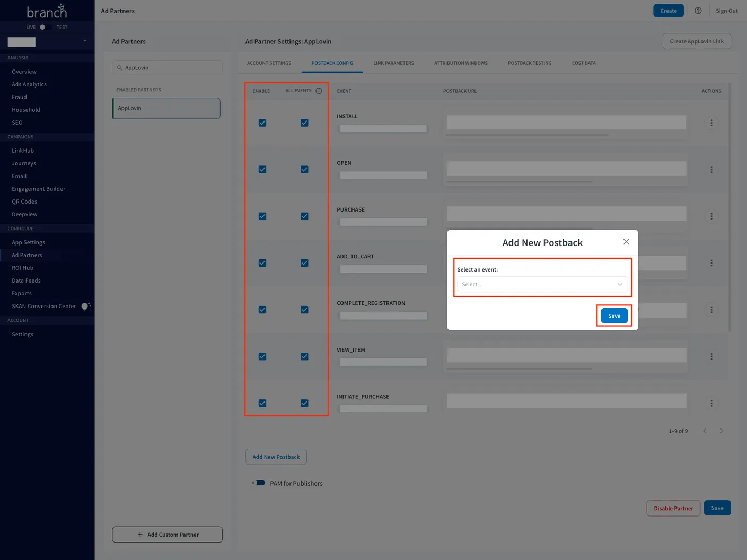
Task: Open the actions menu for PURCHASE event
Action: tap(711, 216)
